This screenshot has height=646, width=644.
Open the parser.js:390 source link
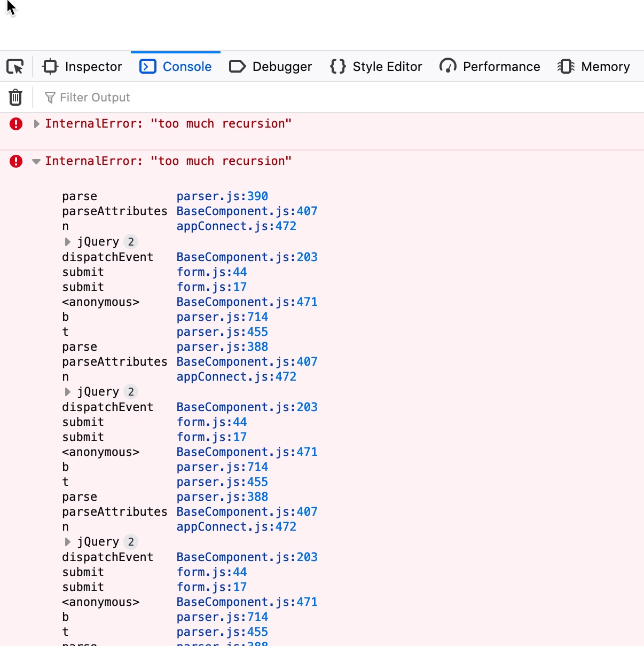tap(222, 196)
